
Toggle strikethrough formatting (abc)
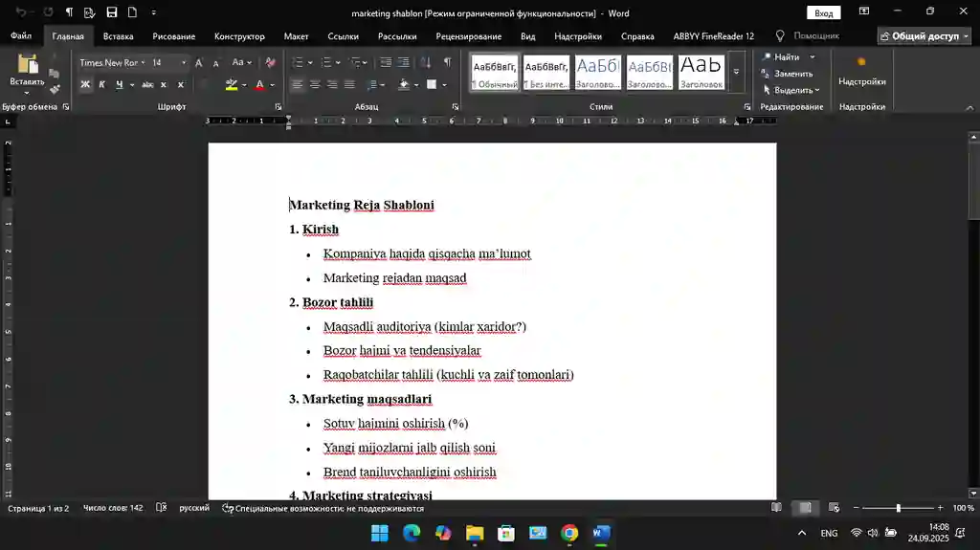[x=147, y=84]
